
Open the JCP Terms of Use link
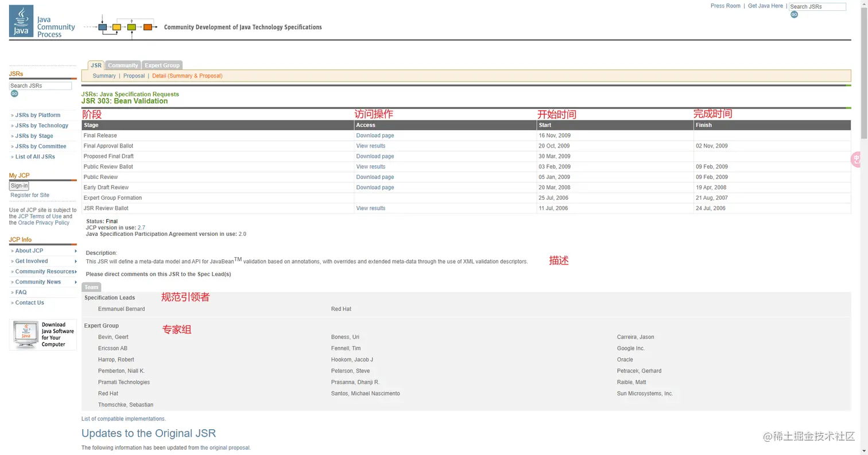point(40,216)
